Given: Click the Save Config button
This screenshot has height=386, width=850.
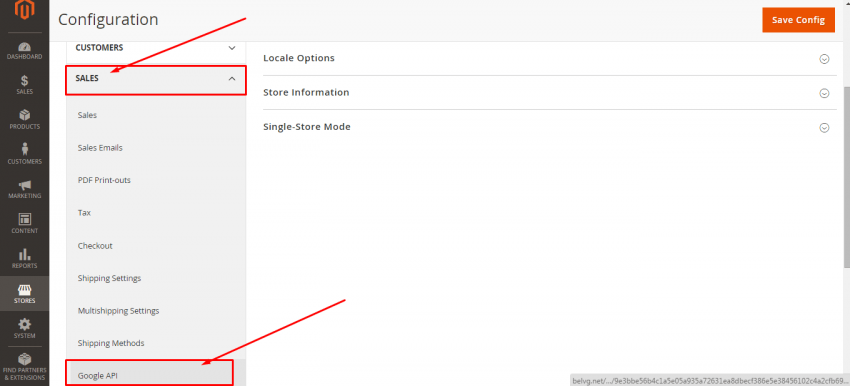Looking at the screenshot, I should 798,20.
